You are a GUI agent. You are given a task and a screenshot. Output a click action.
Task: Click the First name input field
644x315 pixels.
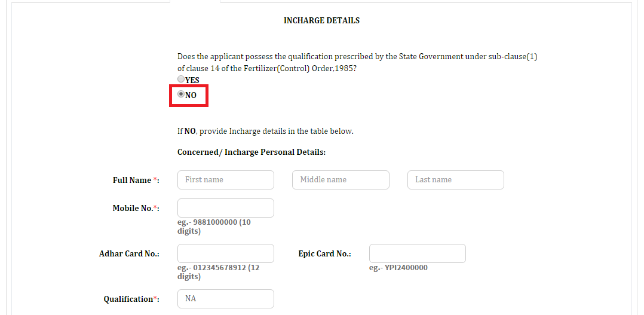tap(225, 180)
